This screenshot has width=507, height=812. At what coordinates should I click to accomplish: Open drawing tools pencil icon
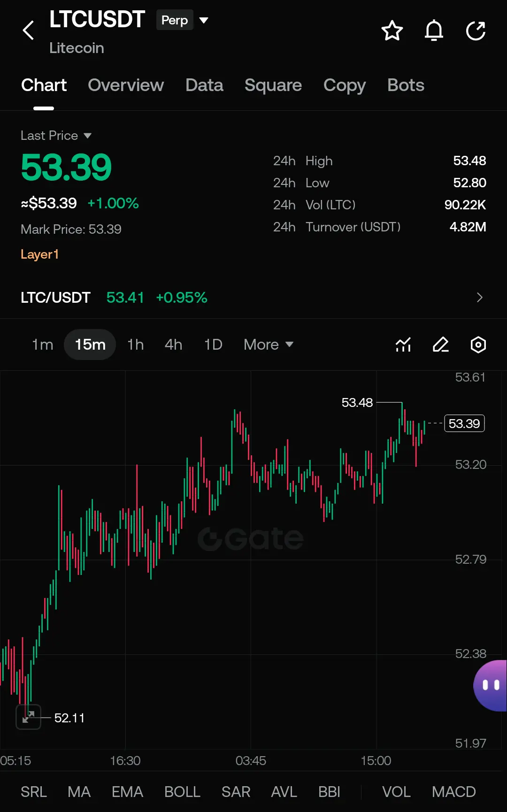click(x=441, y=345)
